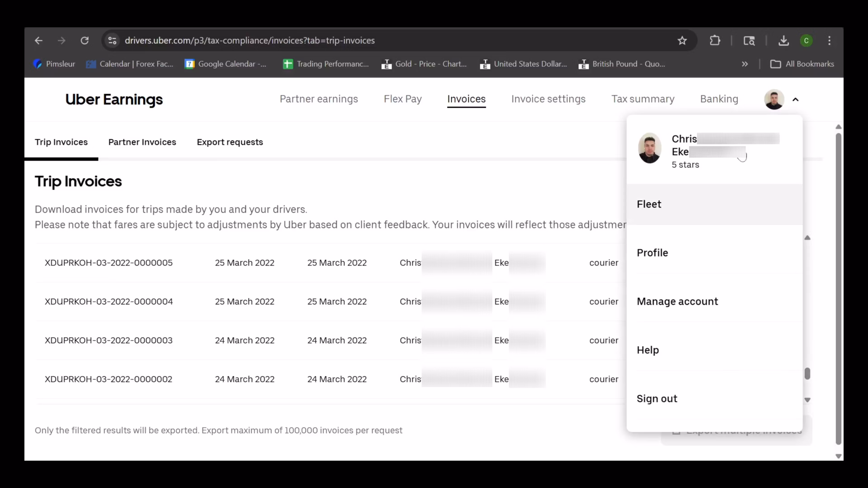Choose Help in the account menu
The width and height of the screenshot is (868, 488).
pos(714,350)
